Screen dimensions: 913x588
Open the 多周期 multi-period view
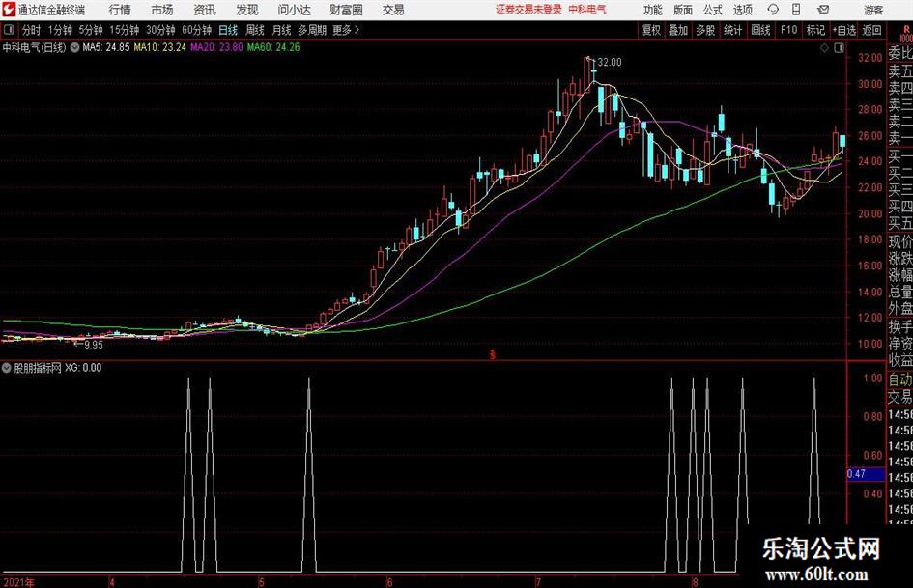tap(312, 30)
